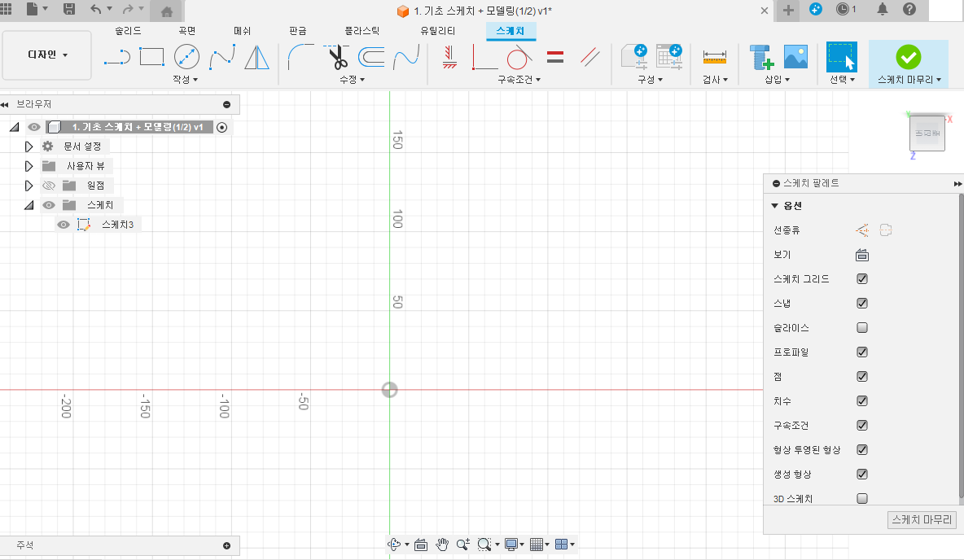Screen dimensions: 964x560
Task: Select the Rectangle sketch tool
Action: 151,56
